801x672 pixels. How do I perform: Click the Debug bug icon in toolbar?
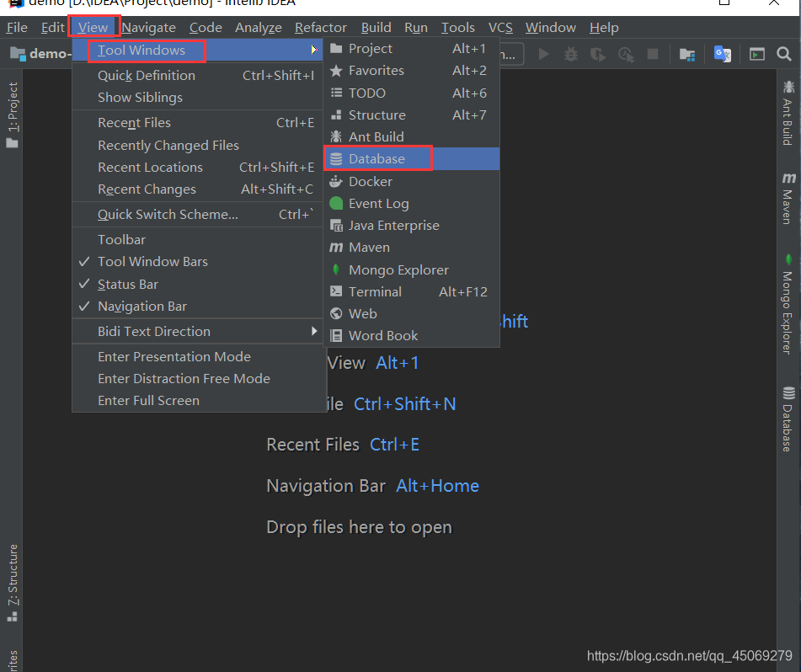pos(571,54)
